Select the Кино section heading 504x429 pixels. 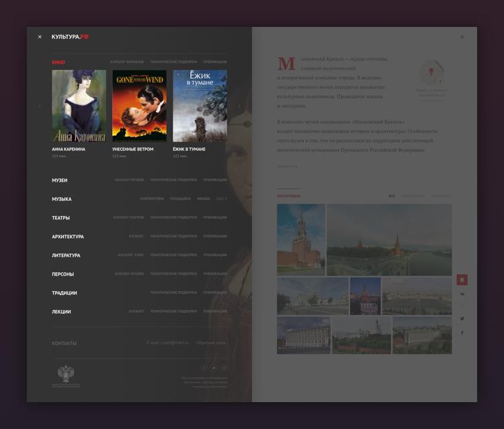click(x=58, y=63)
